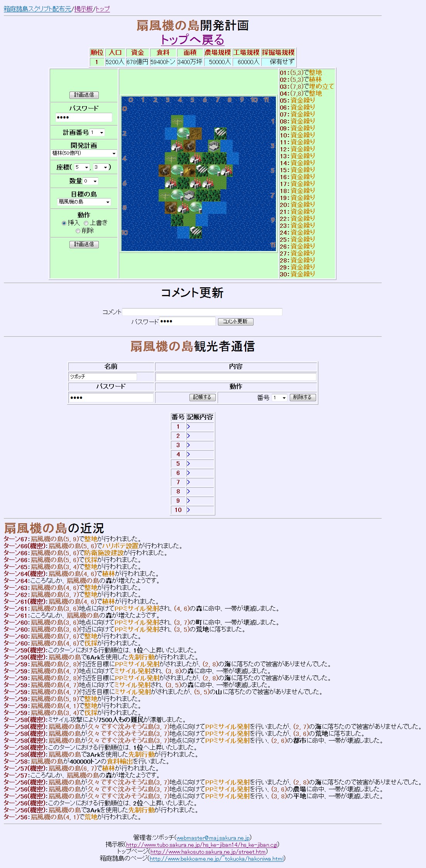Click the 名前 field containing ツボッチ
426x868 pixels.
coord(103,376)
